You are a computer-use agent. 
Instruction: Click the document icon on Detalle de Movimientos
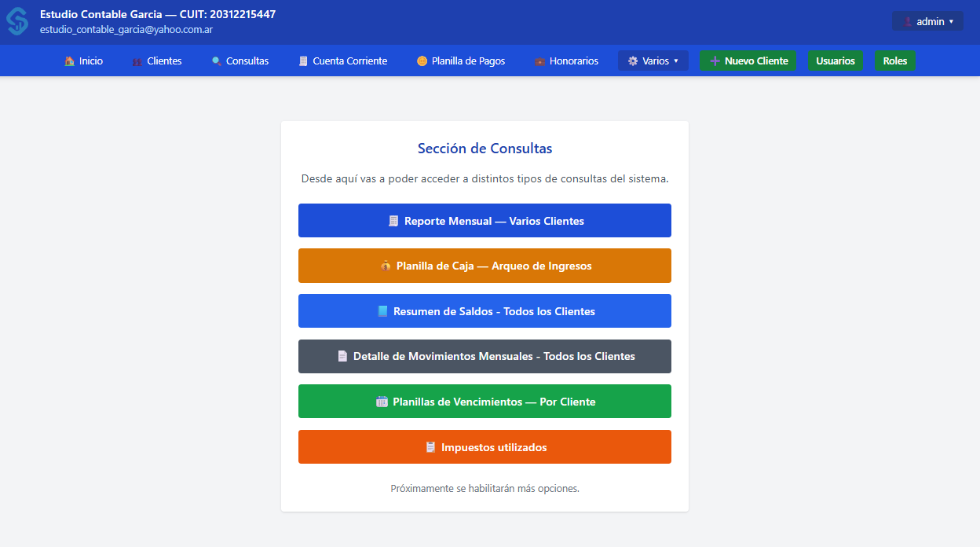click(x=341, y=356)
